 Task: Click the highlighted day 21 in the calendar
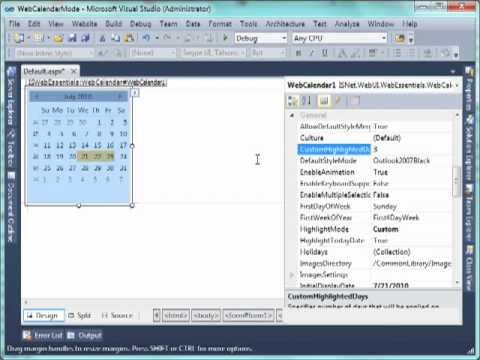(x=85, y=156)
